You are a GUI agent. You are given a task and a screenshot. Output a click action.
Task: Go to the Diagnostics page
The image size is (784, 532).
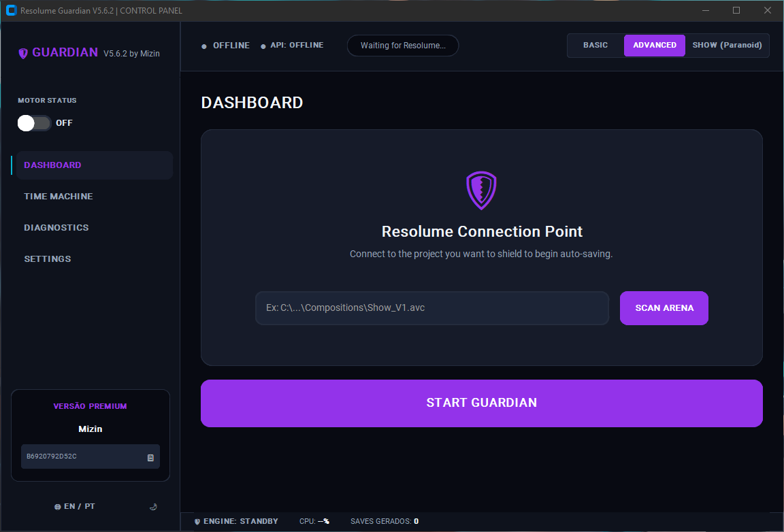[x=56, y=227]
